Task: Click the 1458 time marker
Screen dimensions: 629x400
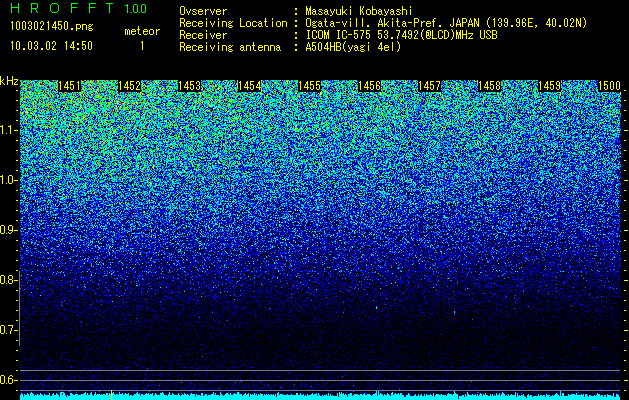Action: (489, 86)
